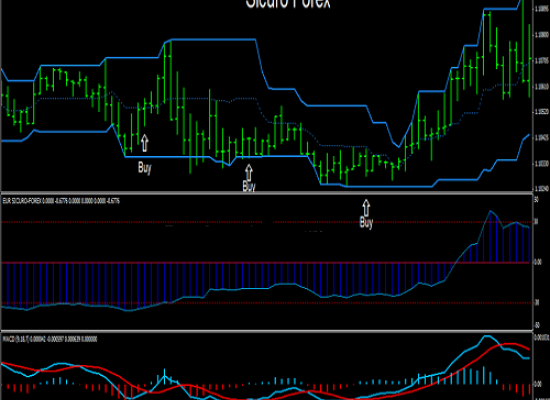Select the MACD indicator label
This screenshot has width=550, height=400.
click(x=50, y=339)
